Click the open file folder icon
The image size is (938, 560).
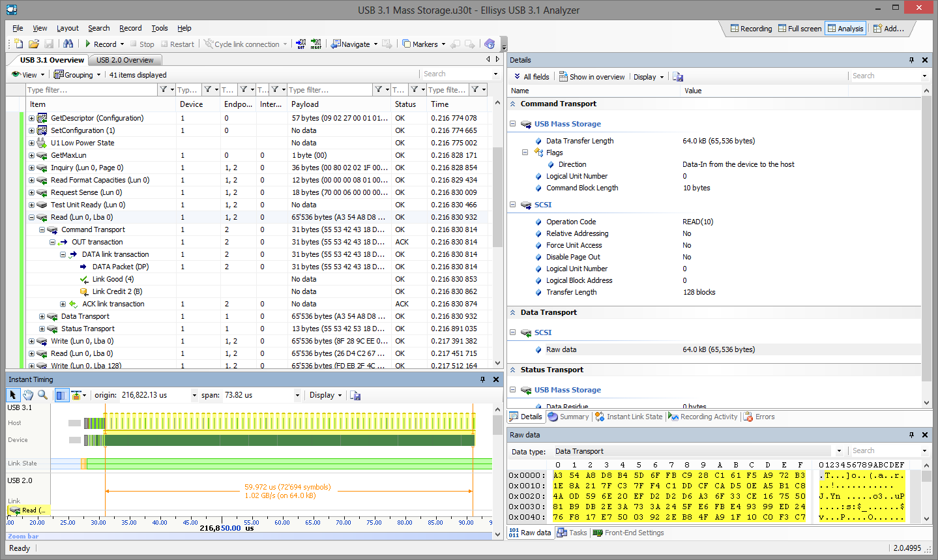click(x=34, y=44)
